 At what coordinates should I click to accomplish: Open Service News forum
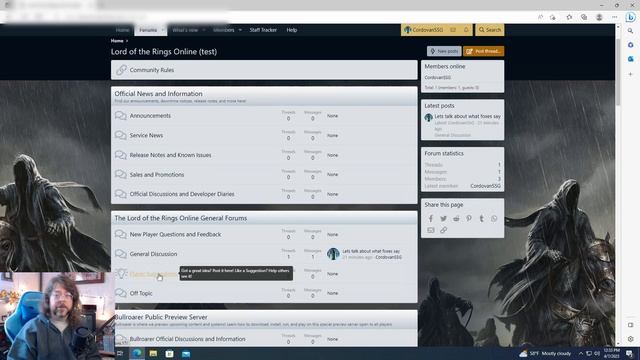pyautogui.click(x=146, y=135)
